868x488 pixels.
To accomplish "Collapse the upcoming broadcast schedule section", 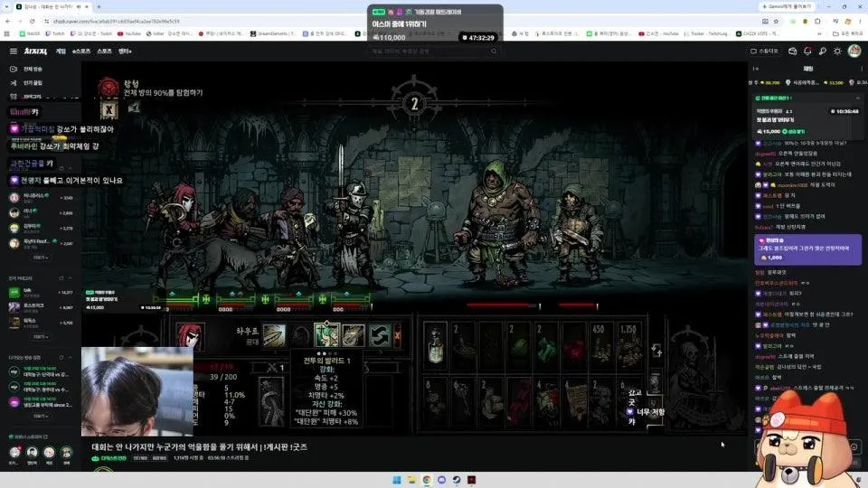I will coord(70,358).
